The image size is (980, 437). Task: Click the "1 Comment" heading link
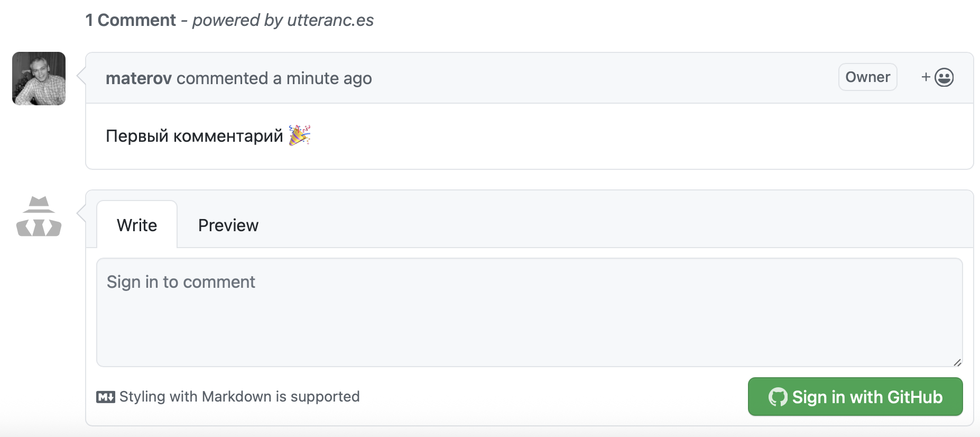(131, 20)
